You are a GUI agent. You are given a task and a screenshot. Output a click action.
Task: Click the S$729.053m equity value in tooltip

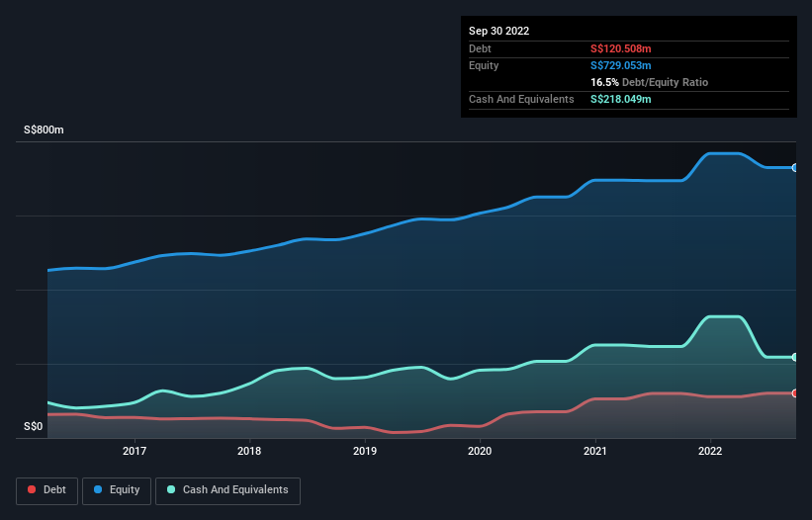tap(620, 65)
